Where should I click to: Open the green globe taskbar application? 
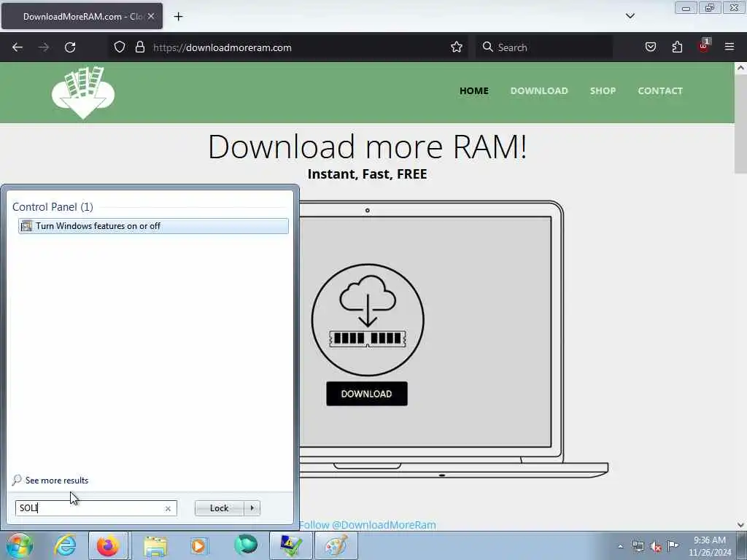[246, 545]
